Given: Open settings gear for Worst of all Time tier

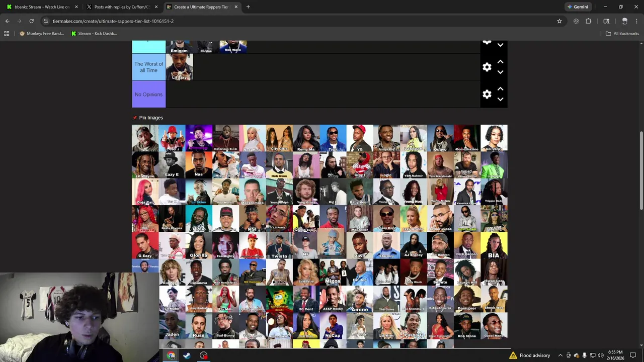Looking at the screenshot, I should (x=487, y=67).
